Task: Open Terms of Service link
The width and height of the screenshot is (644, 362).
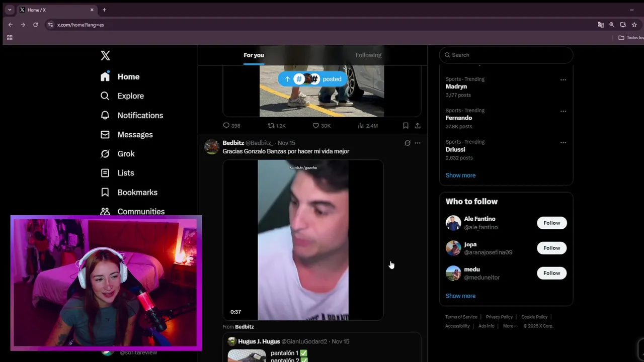Action: (461, 317)
